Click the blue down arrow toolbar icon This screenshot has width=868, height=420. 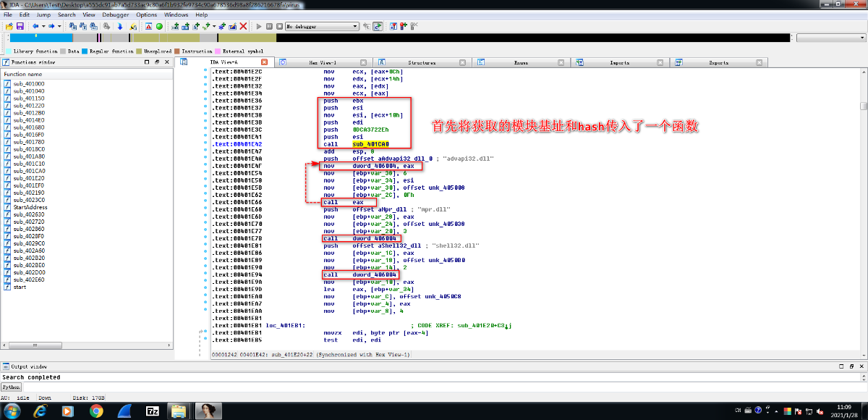tap(120, 26)
